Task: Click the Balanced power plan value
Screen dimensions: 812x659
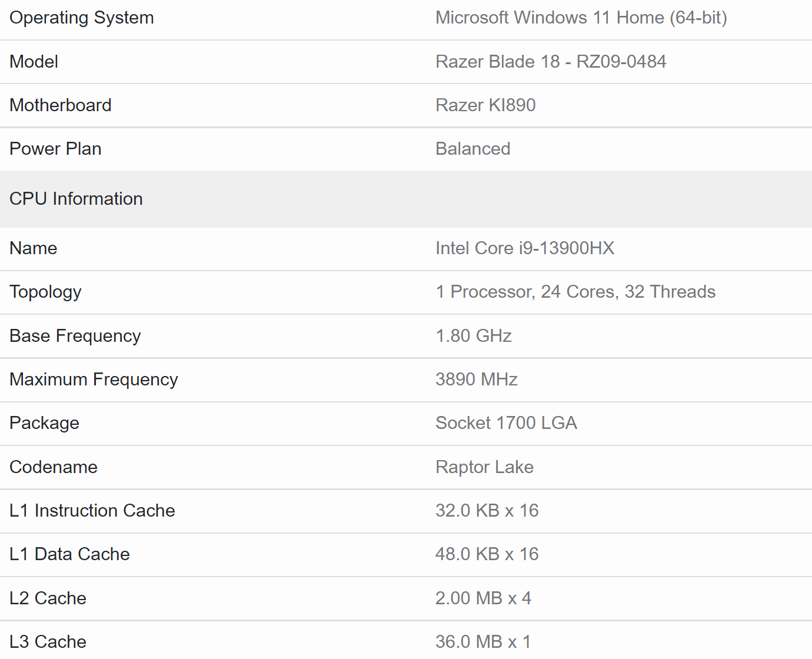Action: point(472,149)
